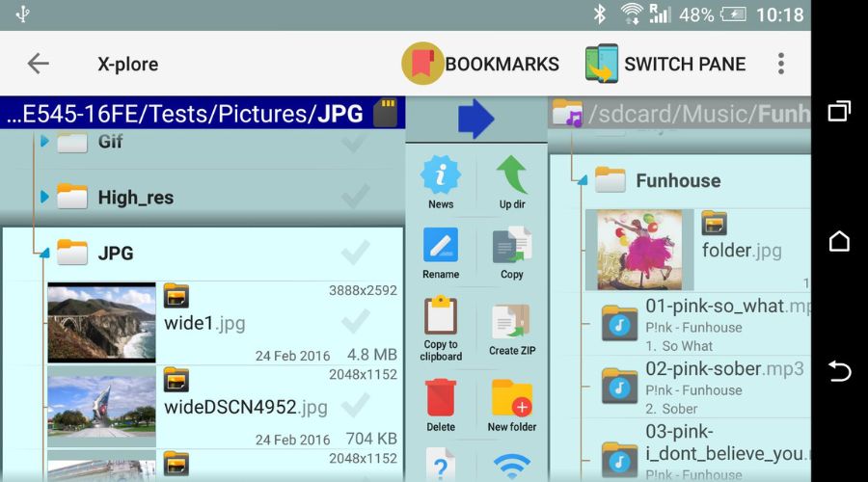Click the 704 KB size value
This screenshot has height=482, width=868.
point(371,439)
